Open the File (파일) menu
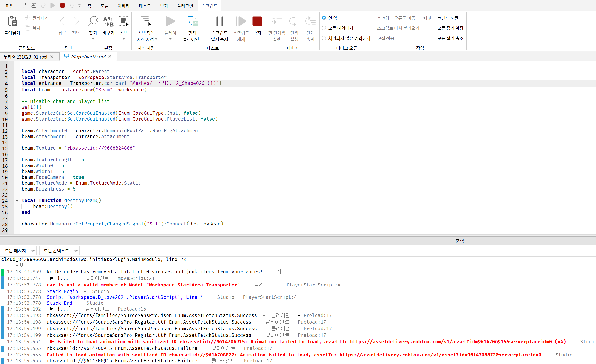Image resolution: width=596 pixels, height=364 pixels. (x=10, y=6)
